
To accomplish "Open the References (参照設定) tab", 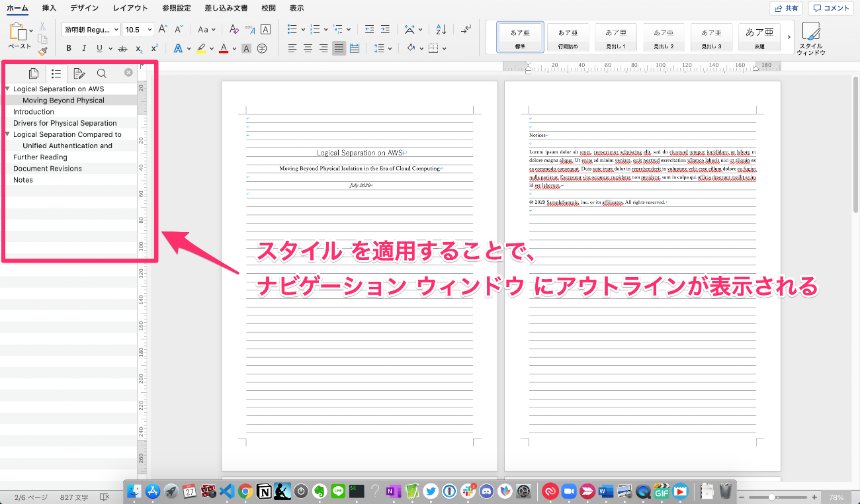I will tap(176, 8).
